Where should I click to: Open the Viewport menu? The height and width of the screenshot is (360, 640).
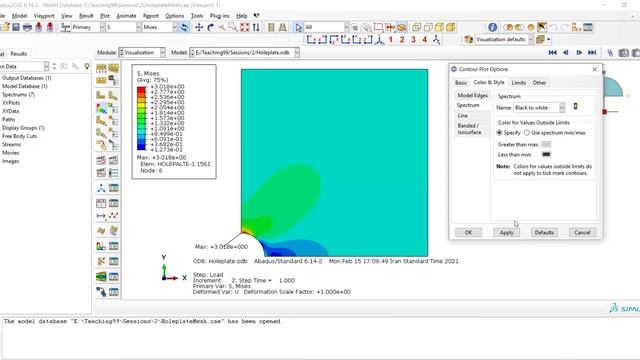[x=44, y=16]
